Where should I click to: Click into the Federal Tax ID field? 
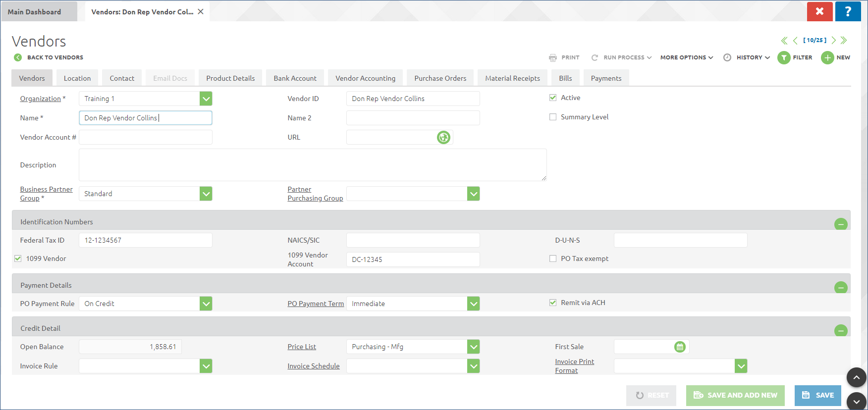point(146,241)
